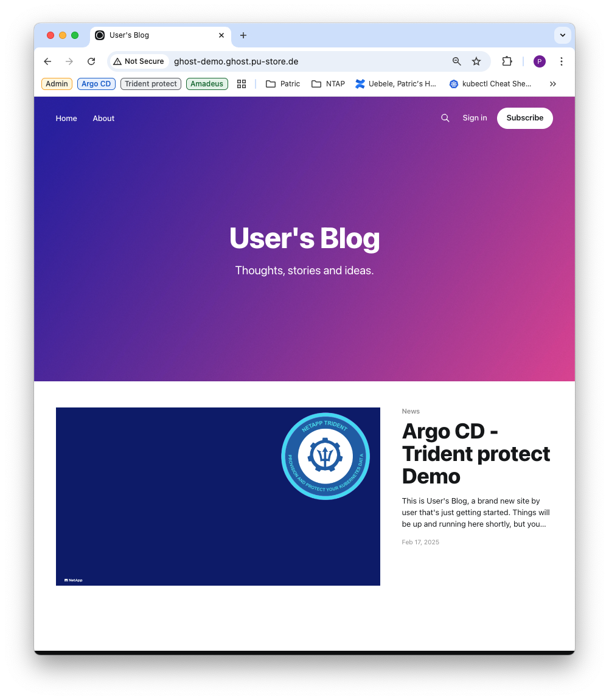Open the Patric bookmarks folder
The height and width of the screenshot is (700, 609).
point(283,84)
